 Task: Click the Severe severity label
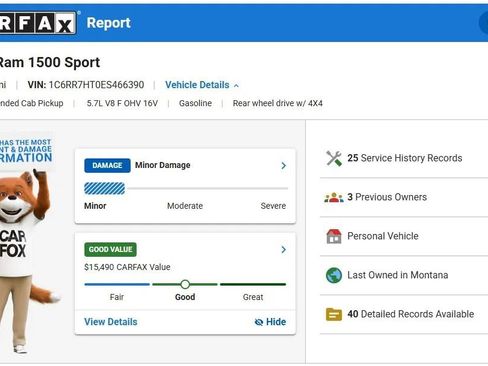coord(273,206)
